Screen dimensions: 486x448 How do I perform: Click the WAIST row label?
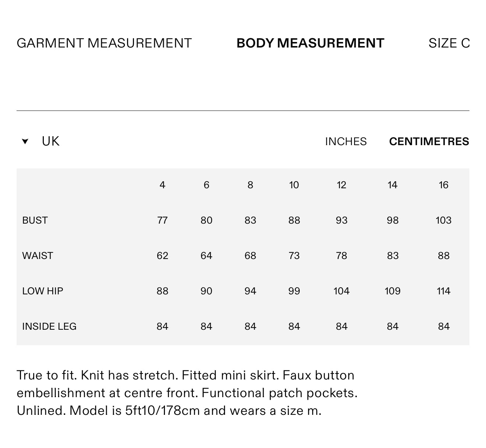(38, 256)
